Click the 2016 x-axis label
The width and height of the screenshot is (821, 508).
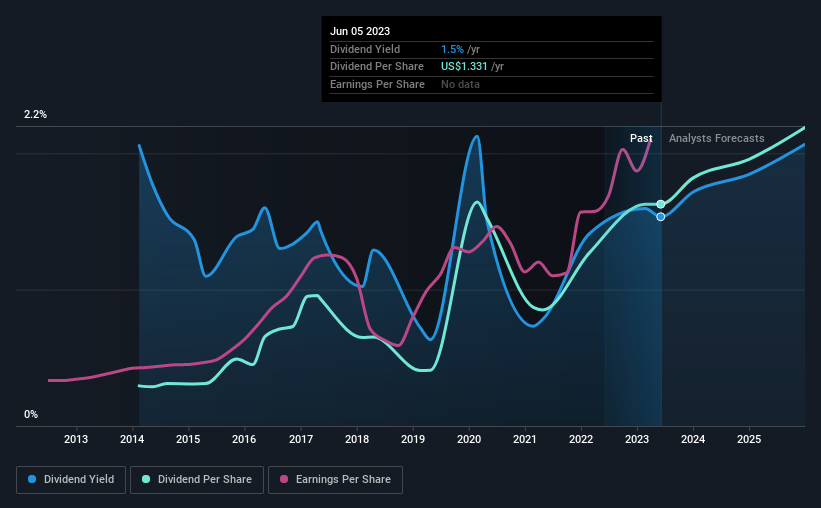244,439
